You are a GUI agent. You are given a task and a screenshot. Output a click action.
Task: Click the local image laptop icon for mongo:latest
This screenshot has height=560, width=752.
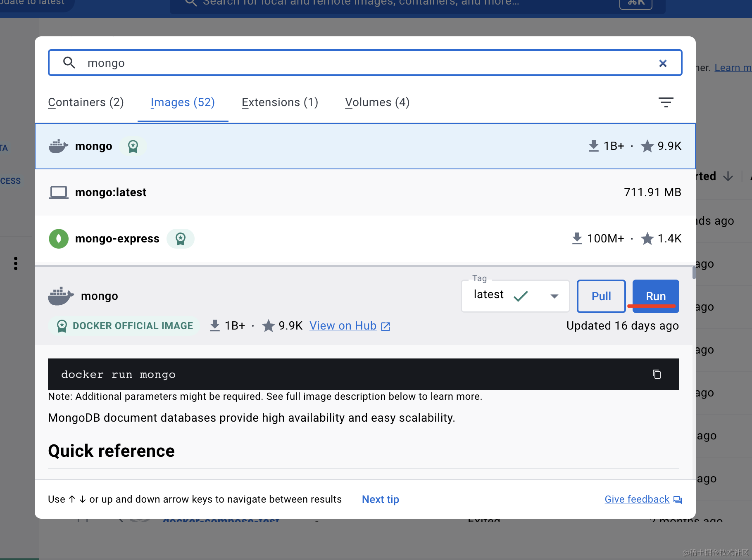pos(58,192)
